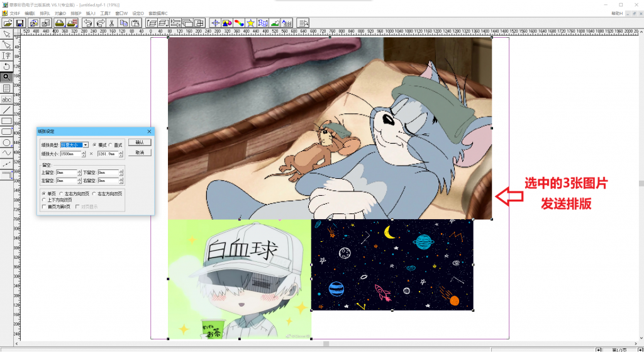This screenshot has height=352, width=644.
Task: Click the colored shapes toolbar icon
Action: tap(226, 23)
